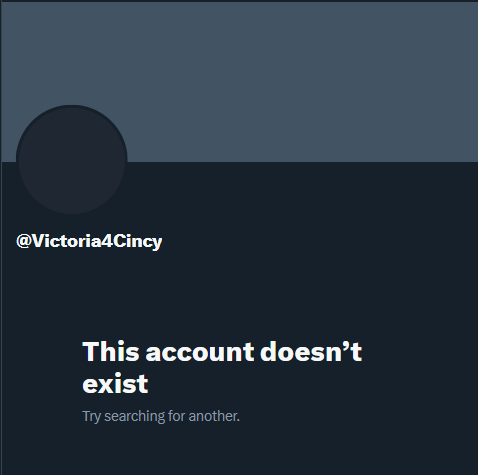Click the word "account" in the heading
The width and height of the screenshot is (478, 475).
(200, 353)
